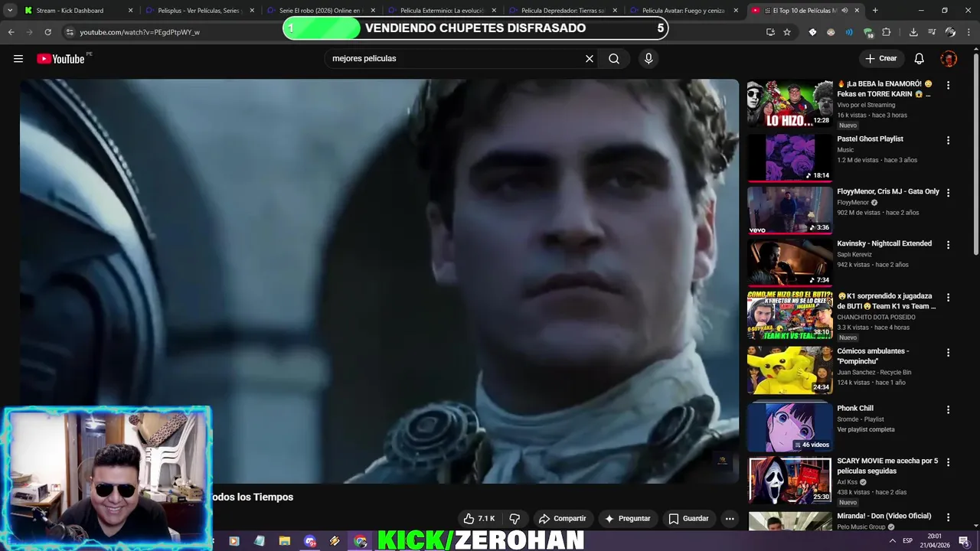Open Ver playlist completa for Phonk Chill
This screenshot has height=551, width=980.
866,429
